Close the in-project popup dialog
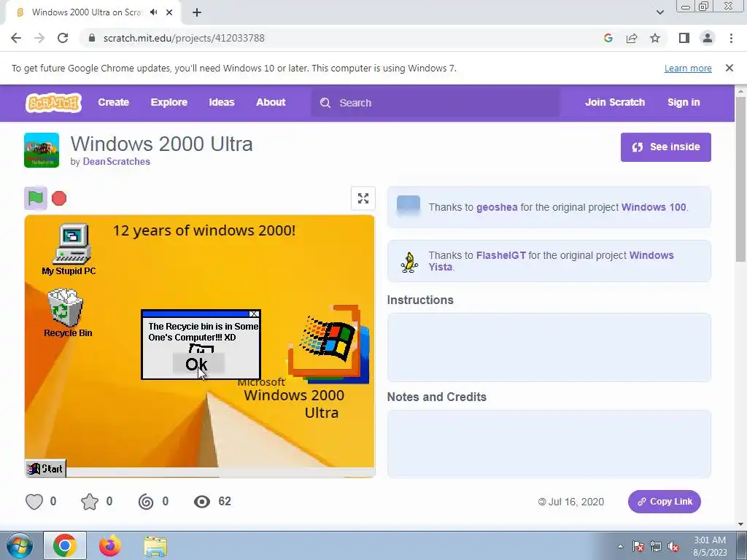This screenshot has width=747, height=560. [x=254, y=314]
